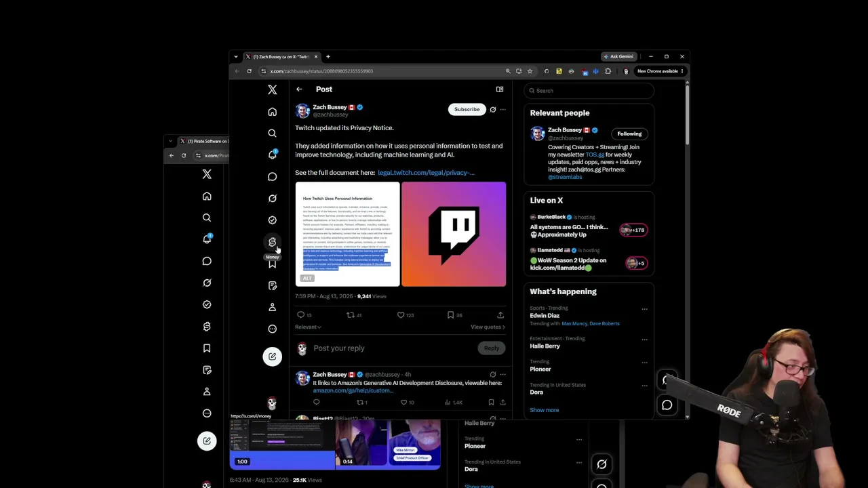Open Bookmarks in the background window sidebar
This screenshot has height=488, width=868.
[207, 348]
